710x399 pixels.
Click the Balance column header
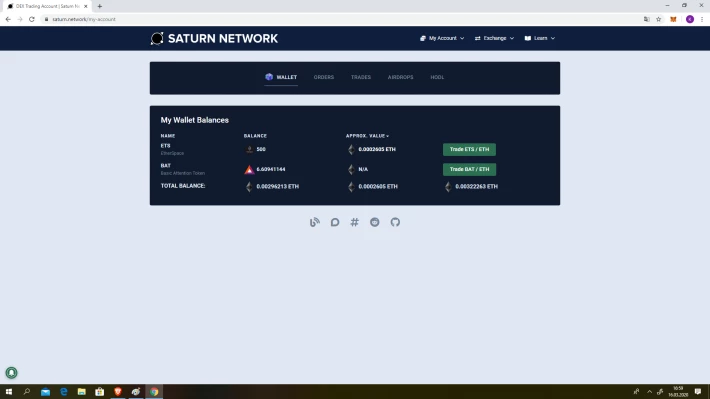click(255, 136)
